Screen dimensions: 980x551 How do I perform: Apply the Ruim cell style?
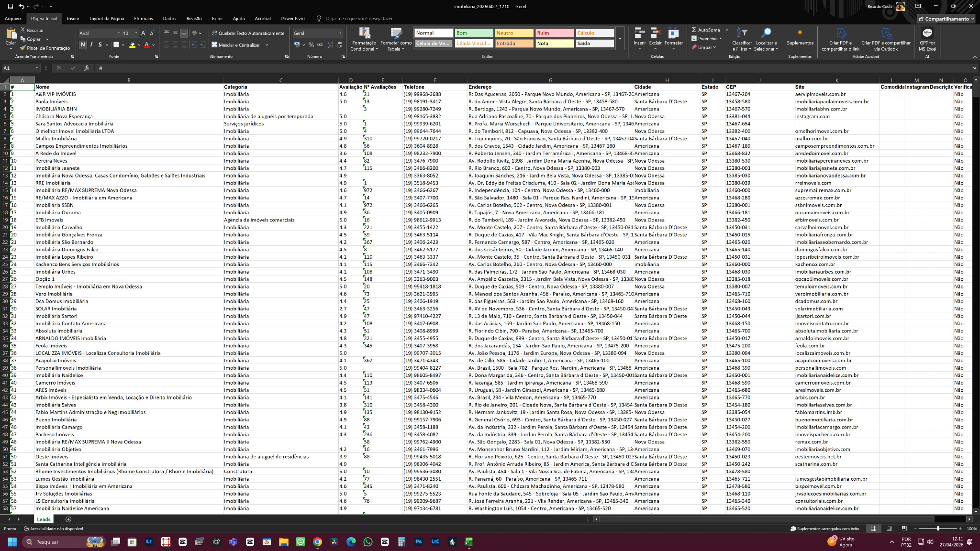[554, 33]
